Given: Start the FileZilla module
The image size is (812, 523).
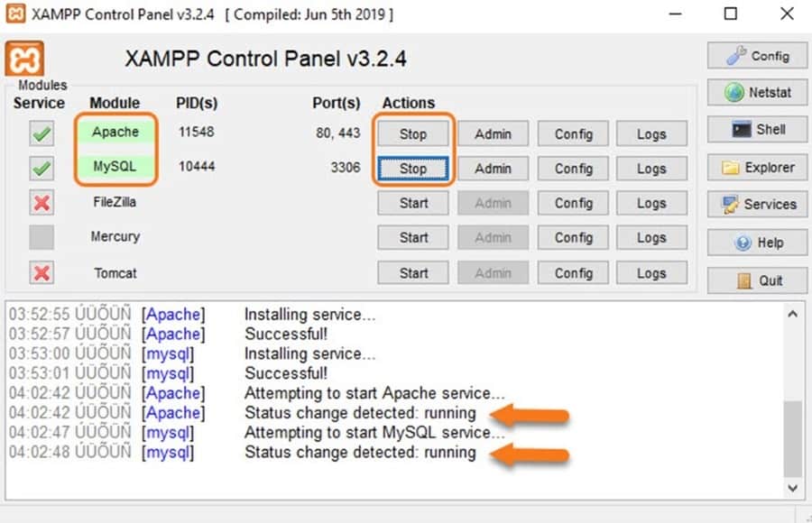Looking at the screenshot, I should (412, 203).
